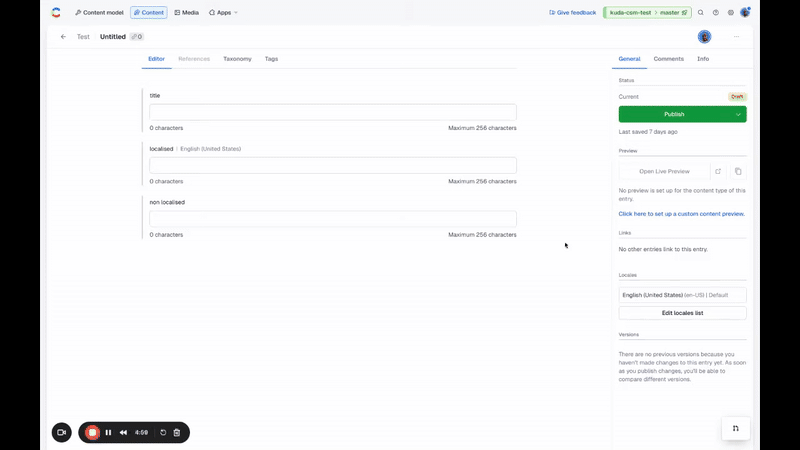Viewport: 800px width, 450px height.
Task: Click the set up custom content preview link
Action: pyautogui.click(x=682, y=214)
